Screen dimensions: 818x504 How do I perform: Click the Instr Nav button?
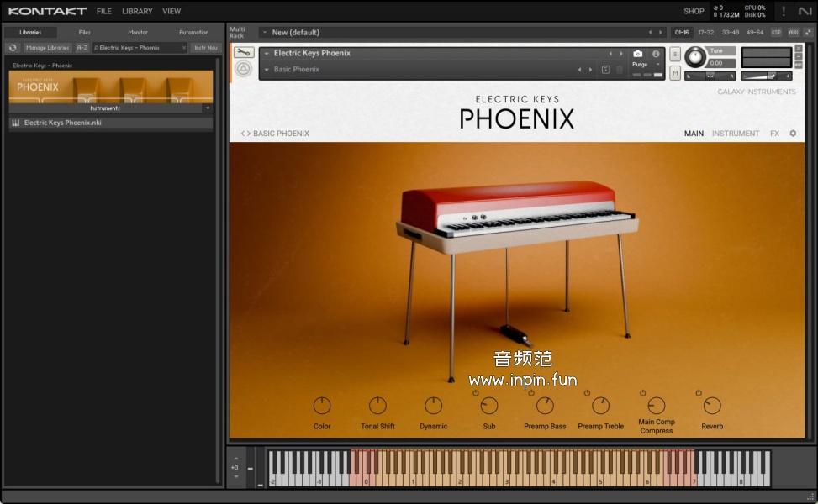(x=206, y=47)
